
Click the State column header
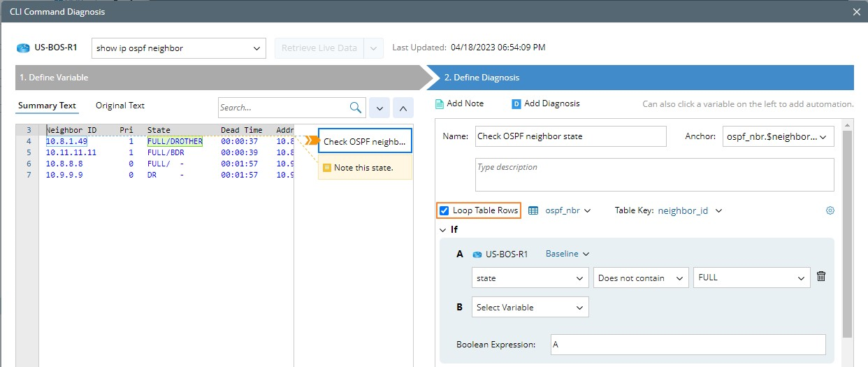tap(159, 130)
